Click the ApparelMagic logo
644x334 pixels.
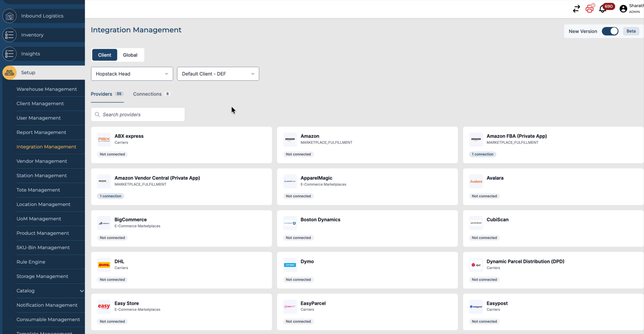click(x=290, y=181)
